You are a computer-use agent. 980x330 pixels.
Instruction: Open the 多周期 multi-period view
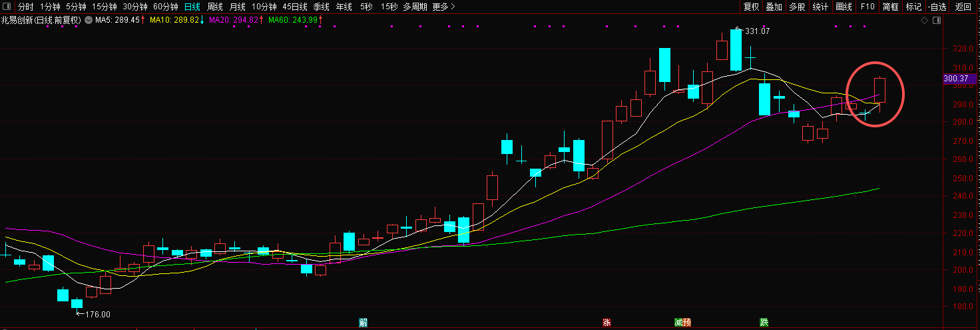(x=415, y=7)
